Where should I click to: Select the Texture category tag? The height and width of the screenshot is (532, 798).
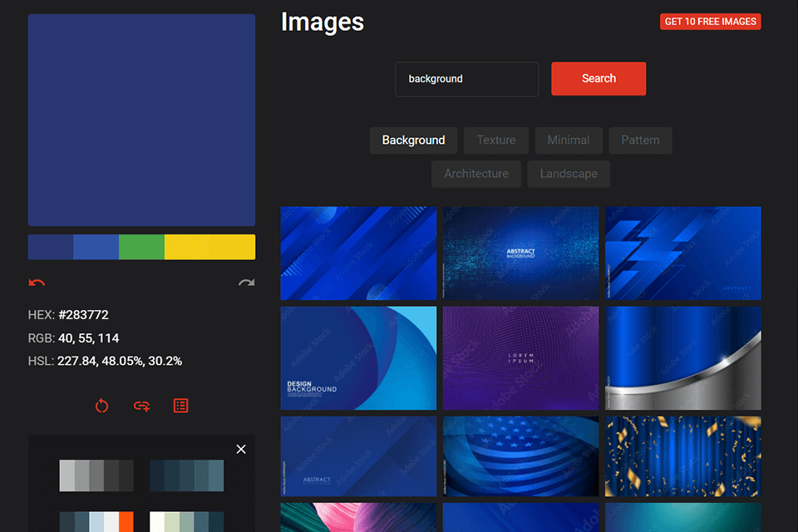[495, 140]
